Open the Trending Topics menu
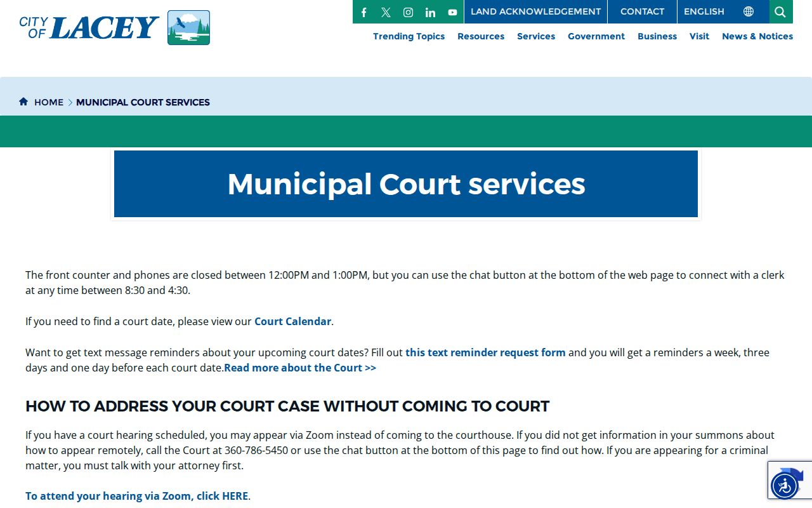 (409, 36)
